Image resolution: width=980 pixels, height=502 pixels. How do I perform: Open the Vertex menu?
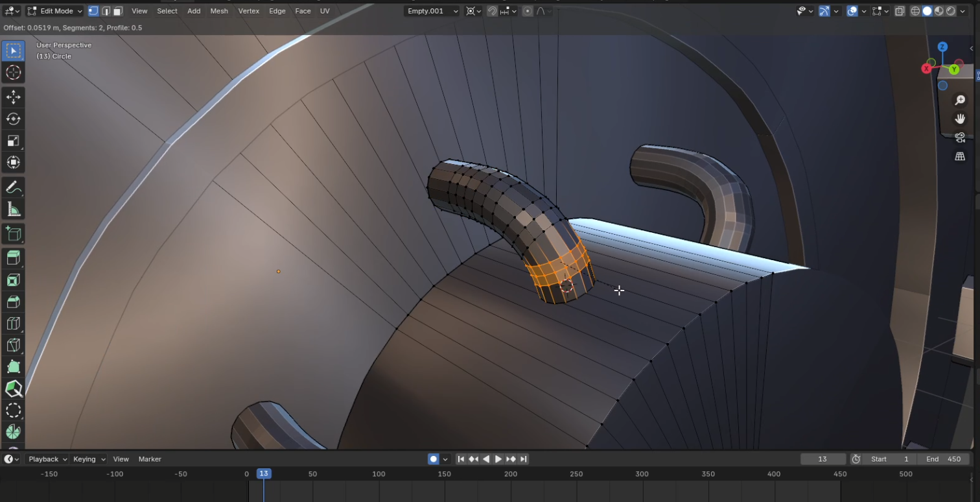[x=249, y=11]
